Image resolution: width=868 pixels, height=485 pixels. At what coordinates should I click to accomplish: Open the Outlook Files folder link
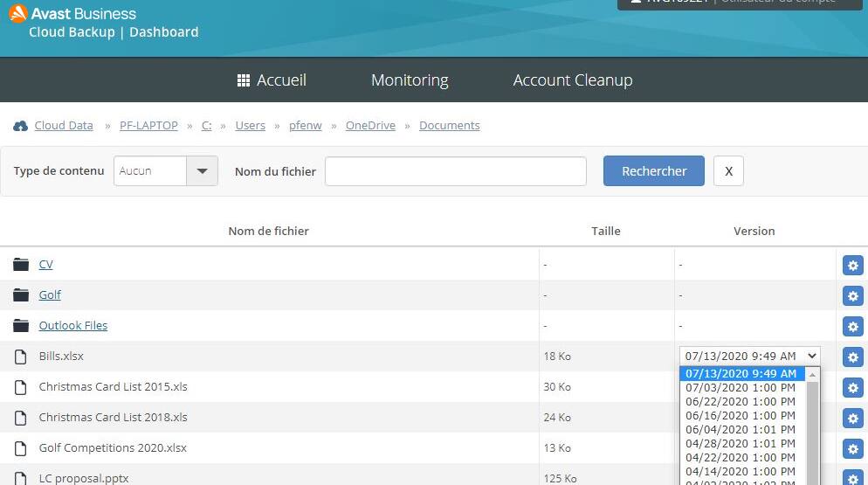pos(73,326)
